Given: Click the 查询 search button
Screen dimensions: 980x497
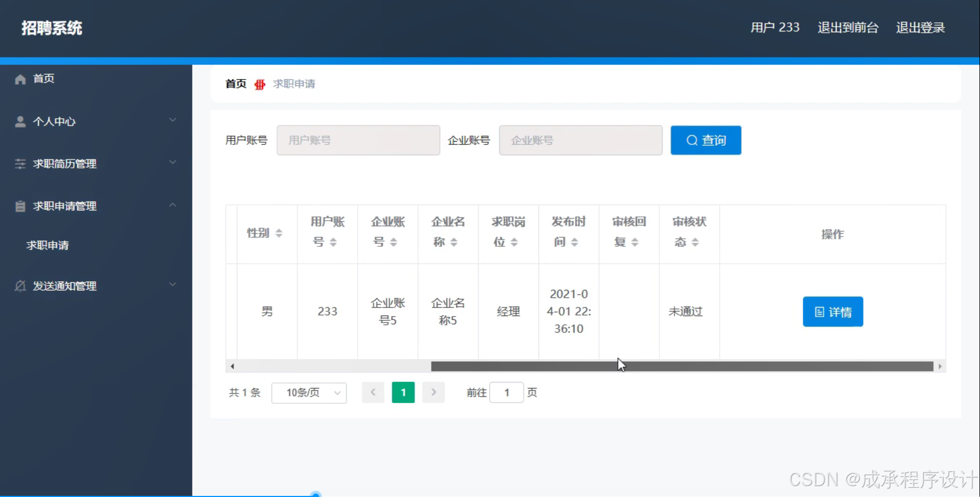Looking at the screenshot, I should (706, 140).
